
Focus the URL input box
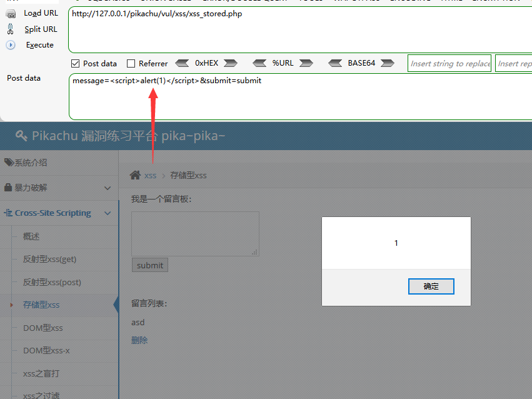coord(300,30)
